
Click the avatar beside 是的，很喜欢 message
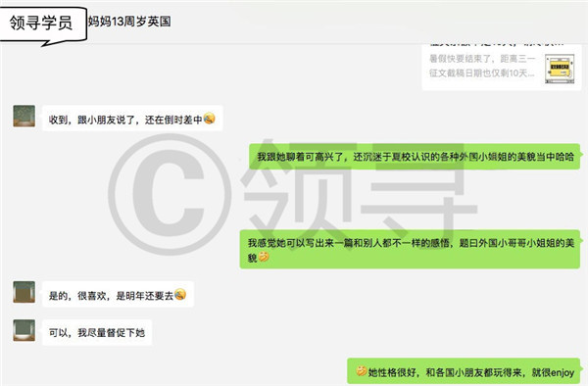click(24, 292)
